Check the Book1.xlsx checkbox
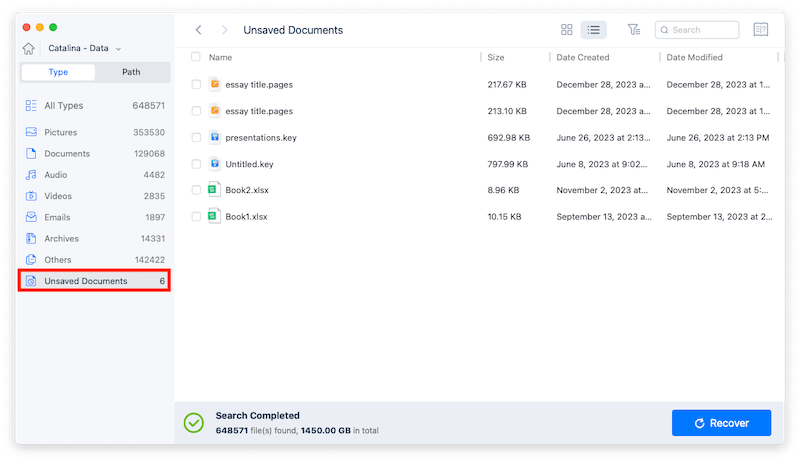 (x=196, y=216)
